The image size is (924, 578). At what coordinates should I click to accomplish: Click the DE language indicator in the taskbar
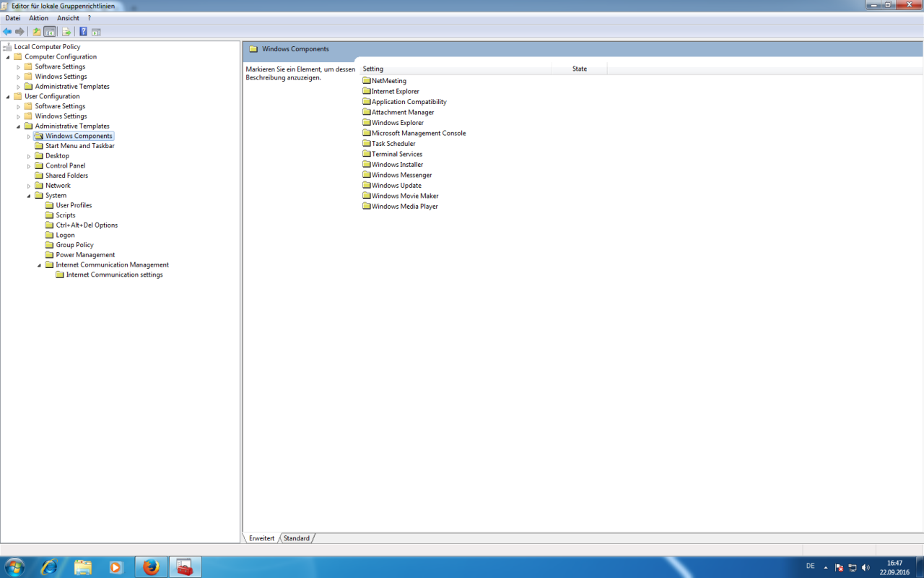(811, 566)
